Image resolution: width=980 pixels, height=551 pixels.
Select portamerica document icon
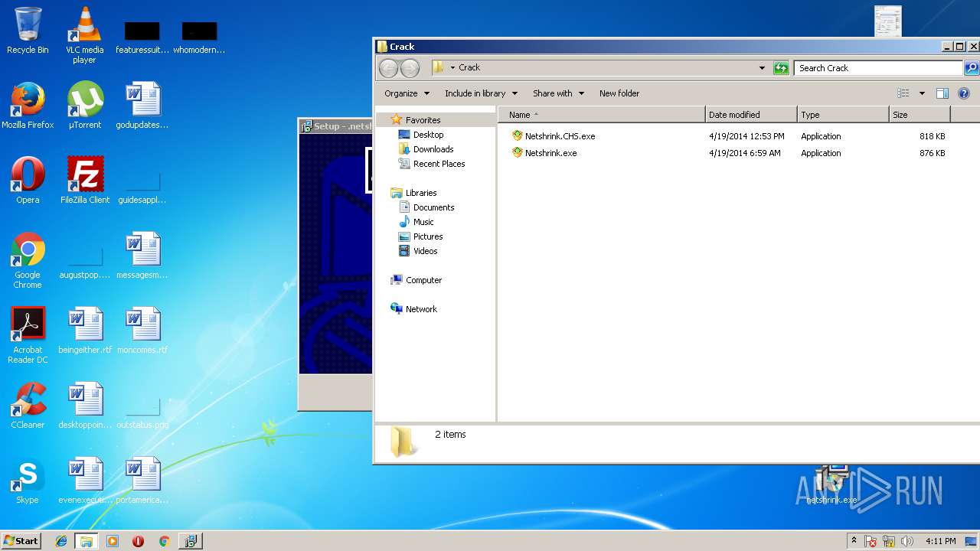pos(142,481)
